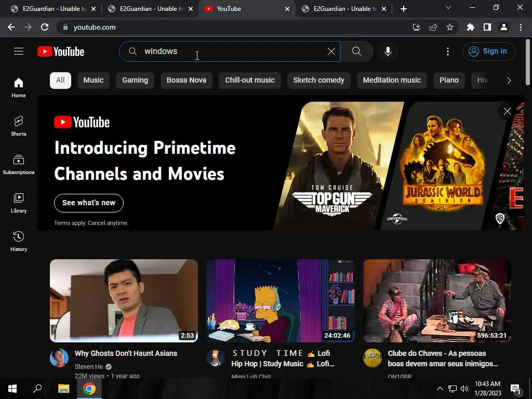Image resolution: width=532 pixels, height=399 pixels.
Task: Open the Study Time Lofi thumbnail
Action: coord(280,301)
